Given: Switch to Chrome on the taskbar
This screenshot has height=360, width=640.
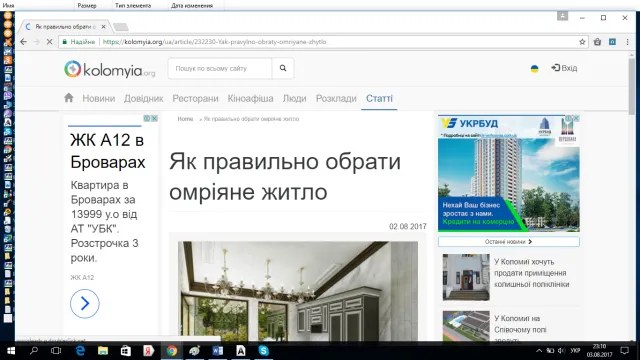Looking at the screenshot, I should click(172, 351).
